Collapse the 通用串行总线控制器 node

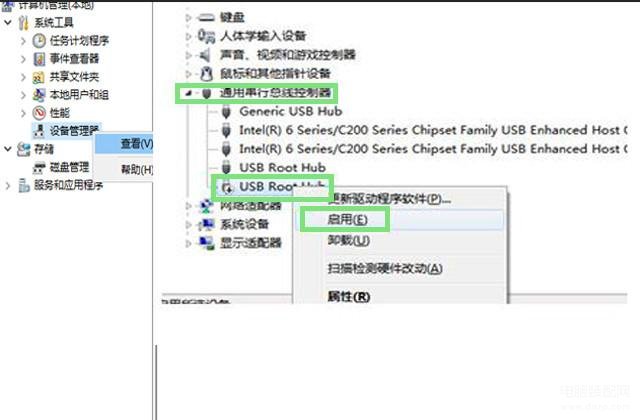(x=188, y=93)
